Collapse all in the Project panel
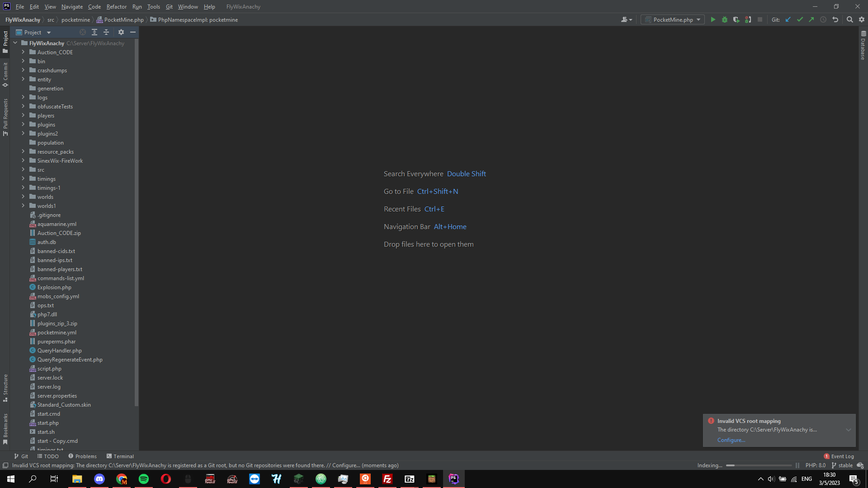Viewport: 868px width, 488px height. [106, 32]
